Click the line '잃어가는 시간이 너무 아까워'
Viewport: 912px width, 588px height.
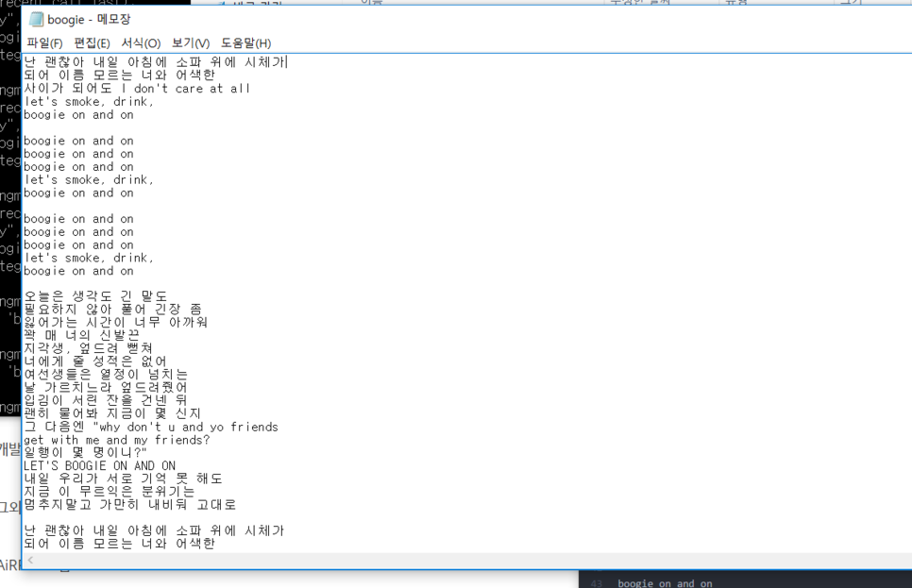[x=116, y=322]
